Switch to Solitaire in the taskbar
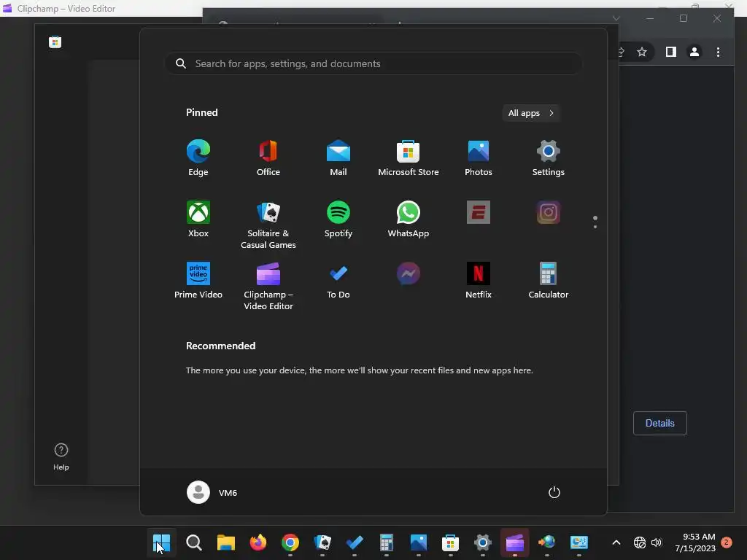This screenshot has height=560, width=747. click(322, 542)
